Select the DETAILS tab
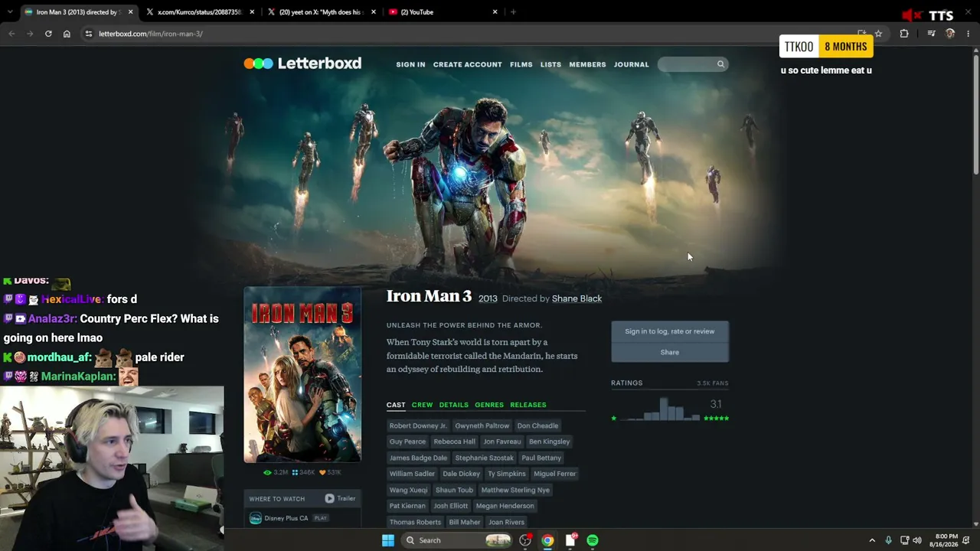This screenshot has width=980, height=551. click(x=453, y=405)
